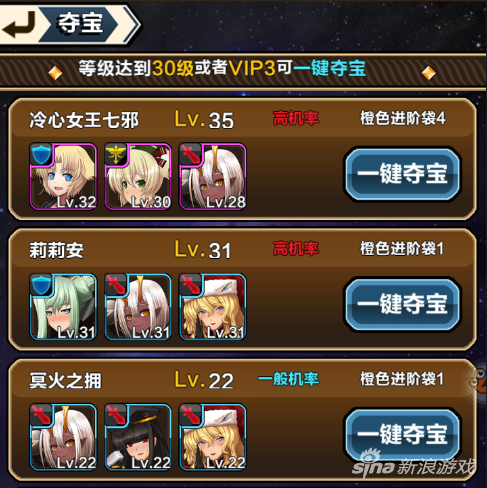
Task: Tap the cyan 一键夺宝 text in banner
Action: tap(330, 68)
